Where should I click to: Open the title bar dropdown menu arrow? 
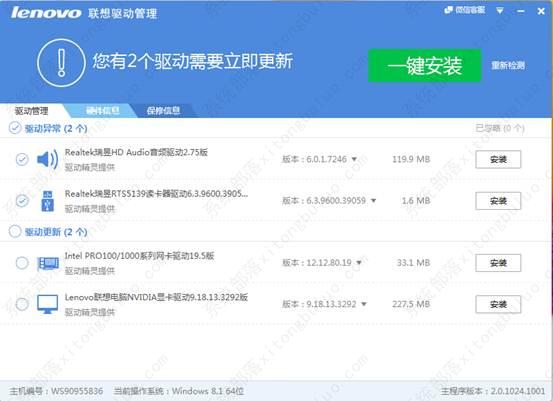[x=500, y=11]
